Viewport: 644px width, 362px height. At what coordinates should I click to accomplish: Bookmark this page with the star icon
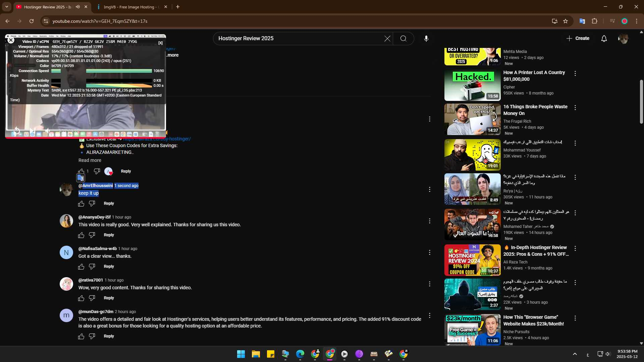point(566,21)
